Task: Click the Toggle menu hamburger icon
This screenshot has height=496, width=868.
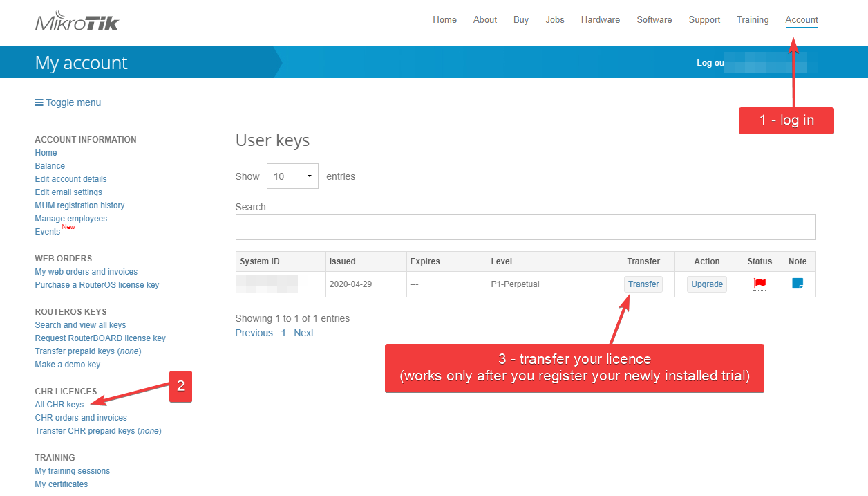Action: tap(39, 102)
